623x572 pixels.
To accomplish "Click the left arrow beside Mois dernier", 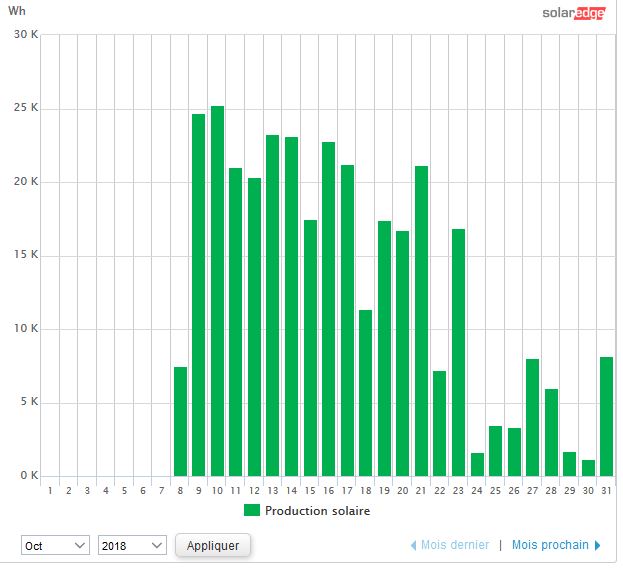I will click(x=413, y=545).
